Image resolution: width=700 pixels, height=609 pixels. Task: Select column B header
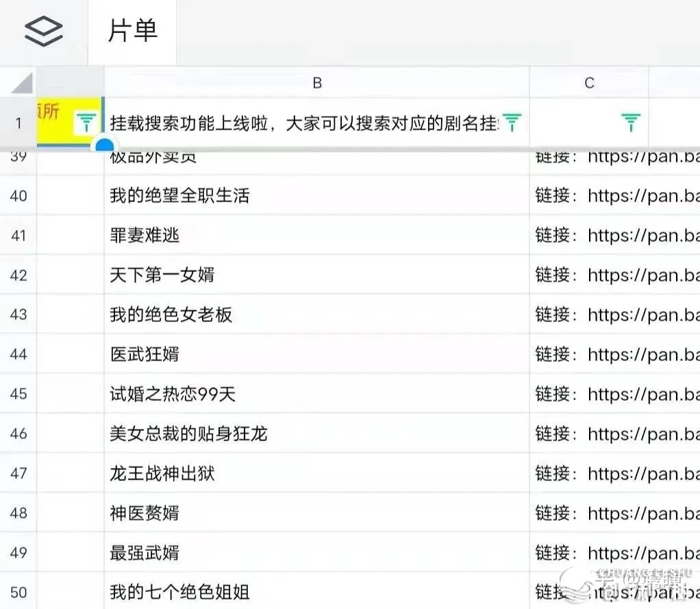316,83
